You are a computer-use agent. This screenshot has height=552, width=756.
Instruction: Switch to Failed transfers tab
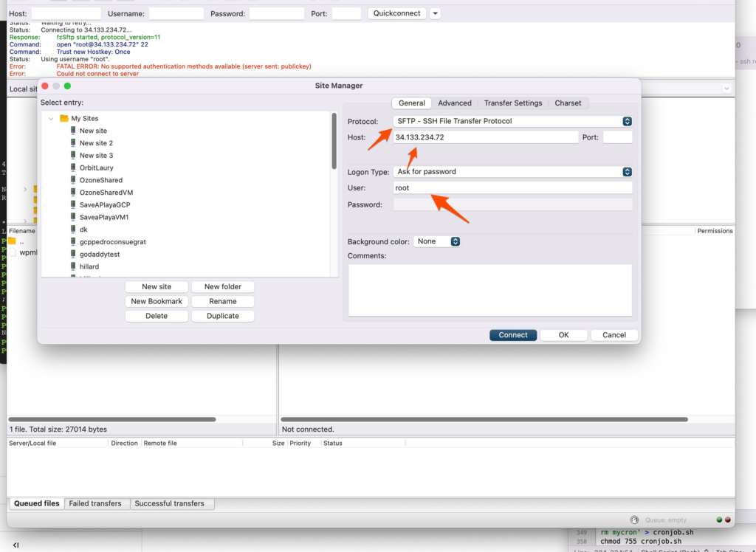pos(94,503)
